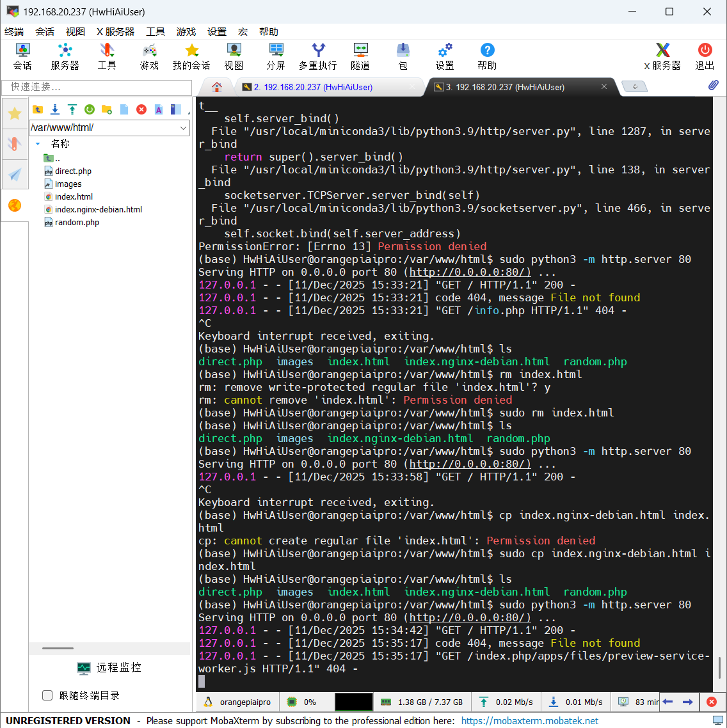Viewport: 727px width, 728px height.
Task: Expand the /var/www/html/ path dropdown
Action: [183, 128]
